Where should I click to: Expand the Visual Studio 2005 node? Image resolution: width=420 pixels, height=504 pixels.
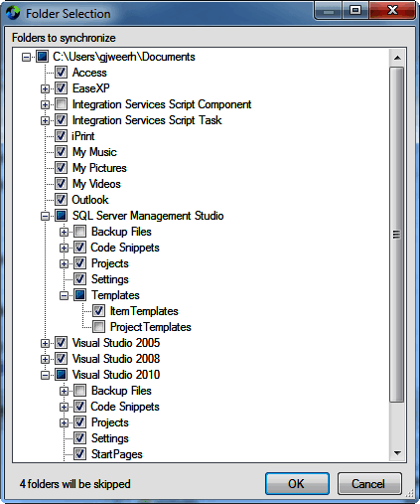pos(45,343)
